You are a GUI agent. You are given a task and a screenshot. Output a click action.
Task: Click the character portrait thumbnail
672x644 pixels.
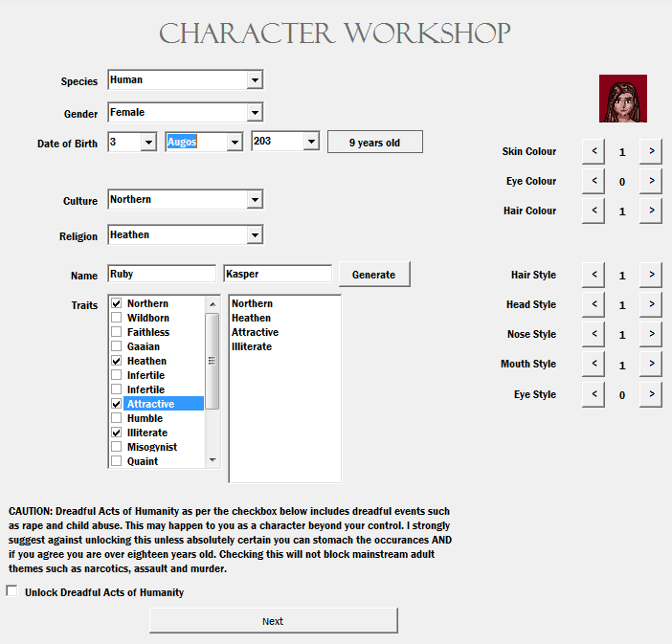(x=623, y=99)
